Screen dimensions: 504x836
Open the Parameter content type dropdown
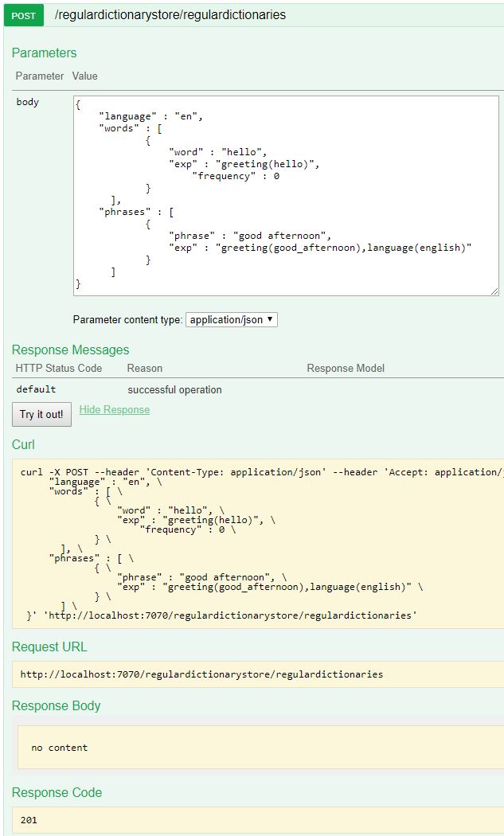pyautogui.click(x=232, y=319)
